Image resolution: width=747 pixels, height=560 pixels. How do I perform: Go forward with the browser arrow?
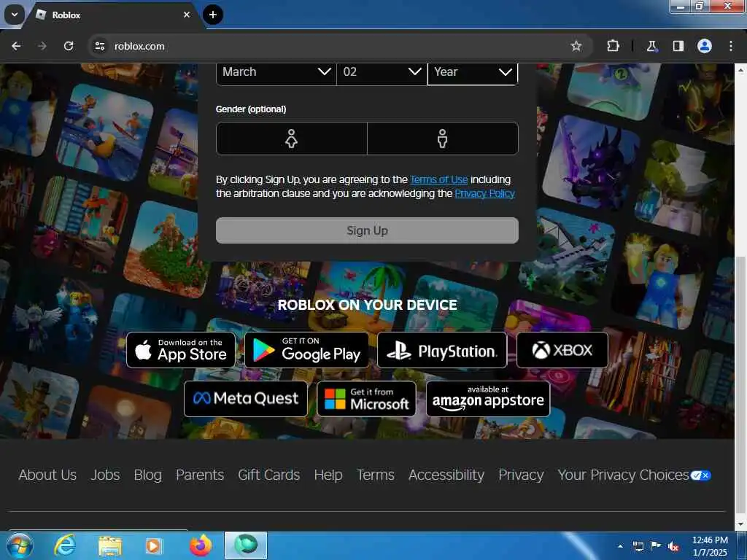(x=42, y=46)
